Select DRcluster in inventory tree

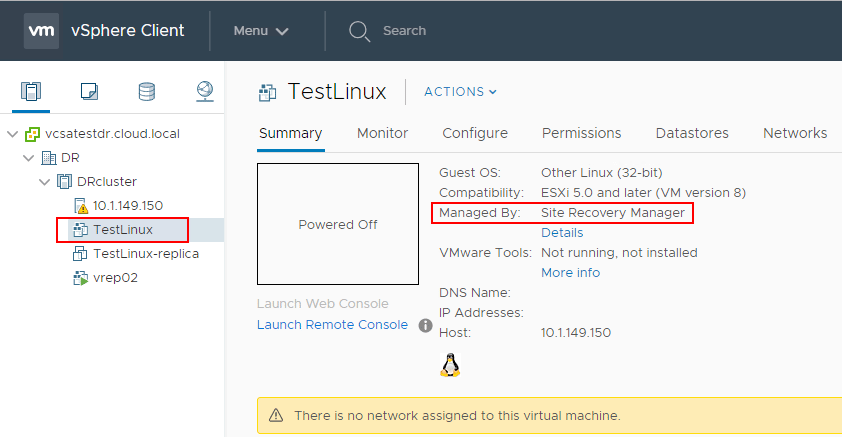(x=107, y=181)
